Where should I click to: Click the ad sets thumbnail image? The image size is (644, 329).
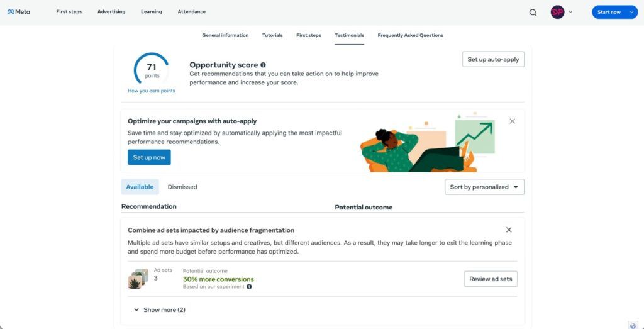coord(138,279)
